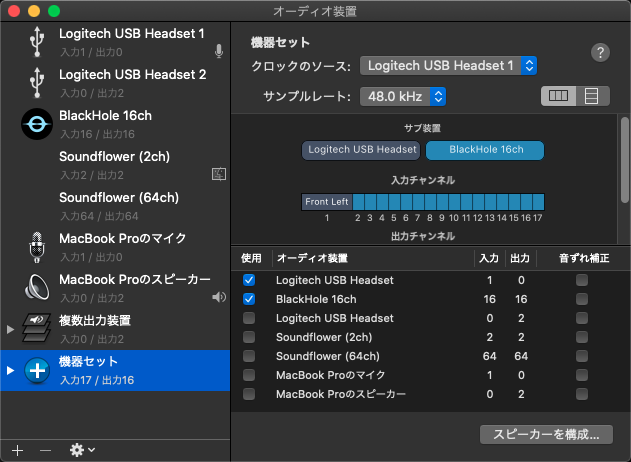Open the クロックのソース dropdown
Viewport: 631px width, 462px height.
(x=448, y=66)
